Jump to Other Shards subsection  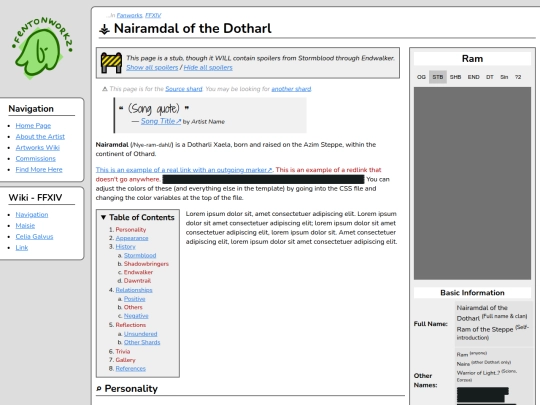pos(142,342)
